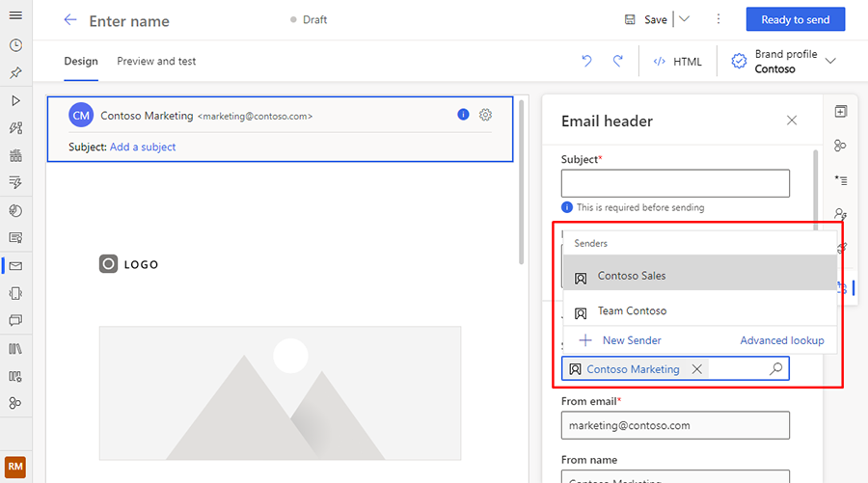Screen dimensions: 868x483
Task: Click the email canvas vertical scrollbar
Action: (x=521, y=182)
